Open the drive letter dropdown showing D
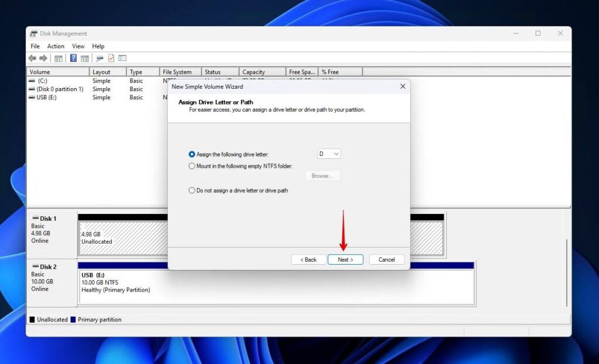 tap(329, 154)
